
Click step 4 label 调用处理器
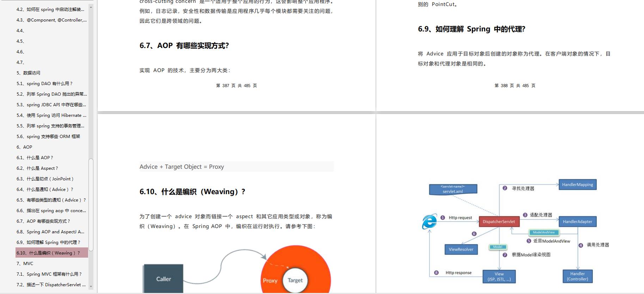pos(598,245)
